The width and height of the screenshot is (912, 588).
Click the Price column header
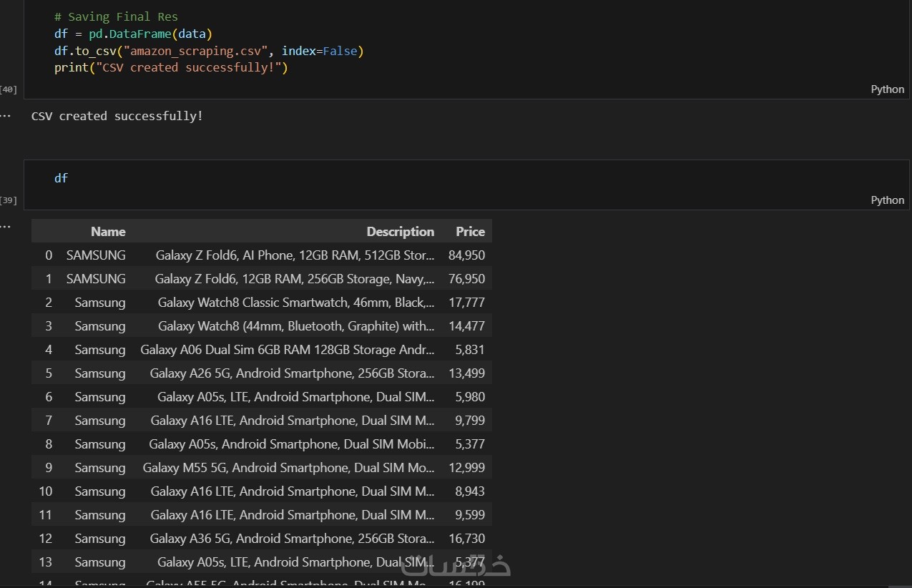(470, 232)
